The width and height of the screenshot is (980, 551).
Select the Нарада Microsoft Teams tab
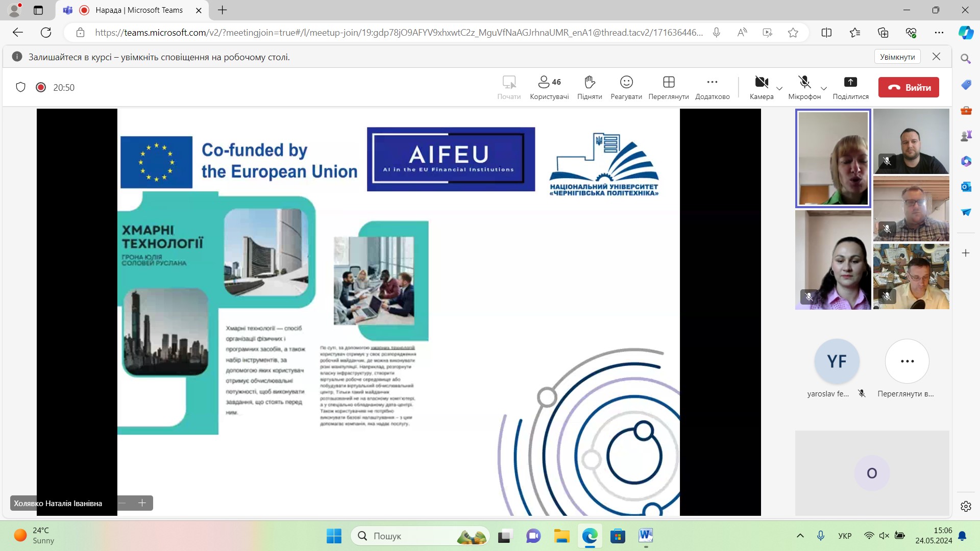coord(138,10)
